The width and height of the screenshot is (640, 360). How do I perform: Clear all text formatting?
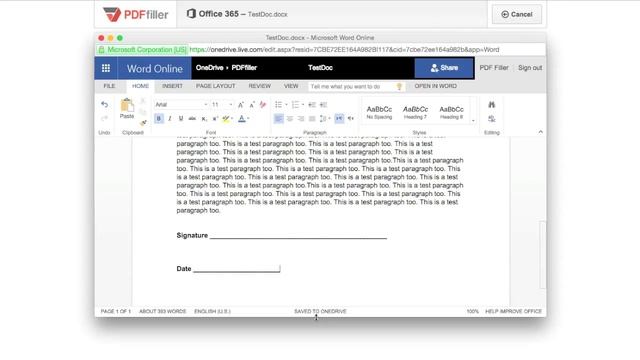[x=263, y=105]
